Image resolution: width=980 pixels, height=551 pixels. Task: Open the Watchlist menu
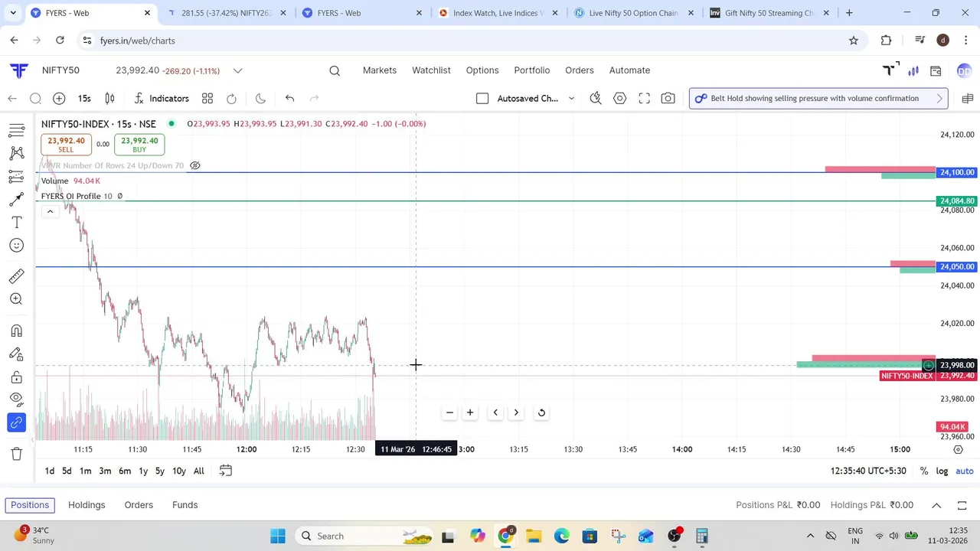point(431,70)
